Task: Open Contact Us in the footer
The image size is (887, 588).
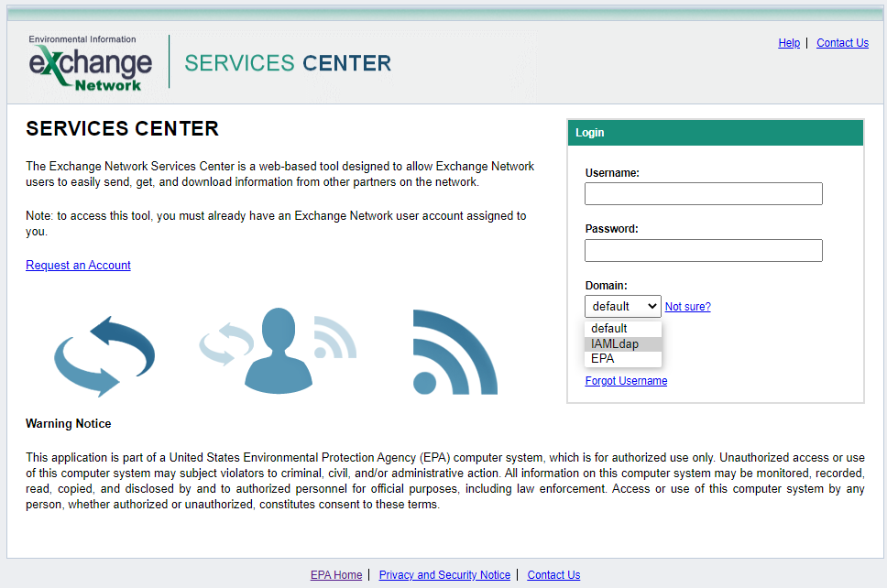Action: click(x=553, y=575)
